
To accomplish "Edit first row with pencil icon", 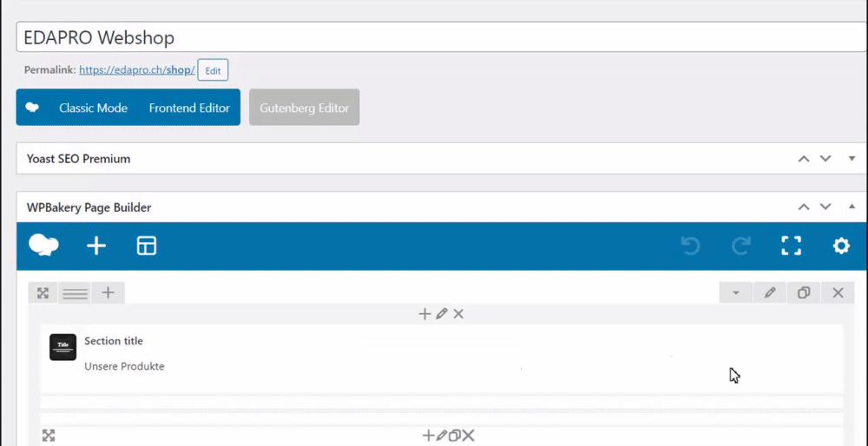I will click(x=769, y=292).
